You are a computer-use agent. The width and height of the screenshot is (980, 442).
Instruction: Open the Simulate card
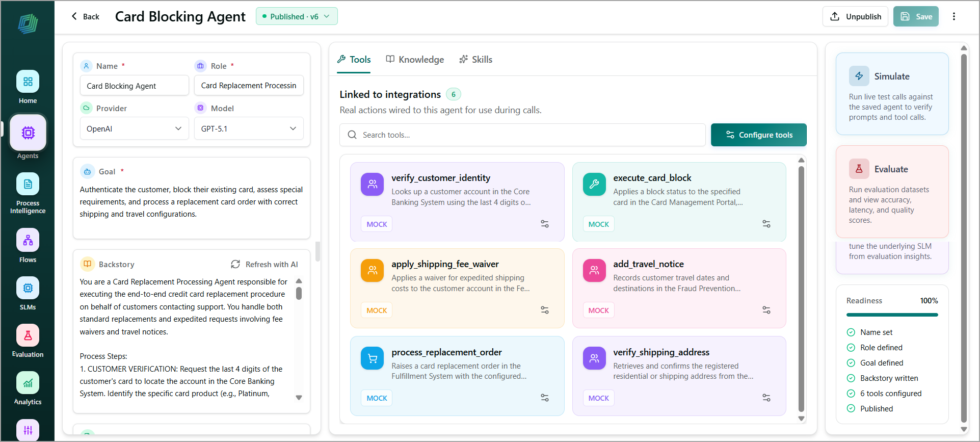click(x=892, y=94)
